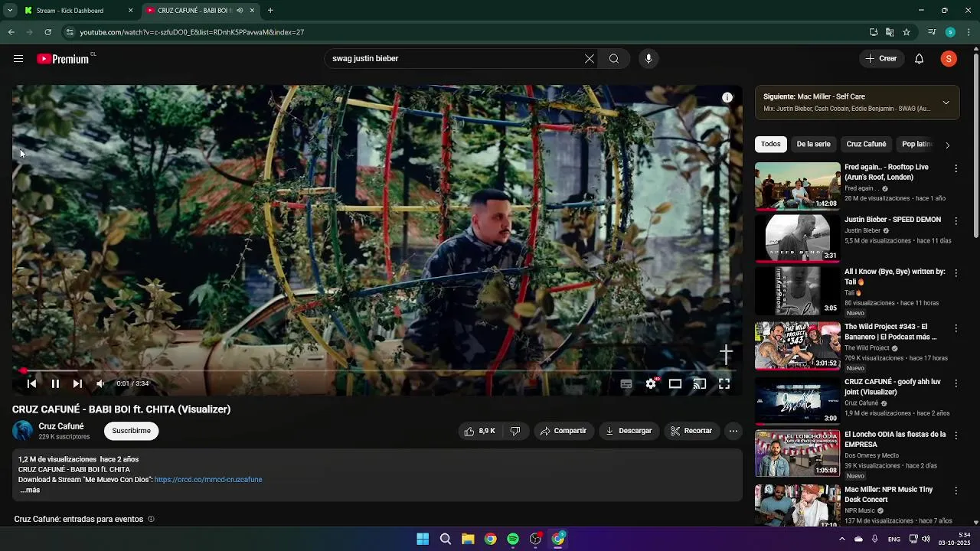
Task: Bookmark this page with the star
Action: point(906,32)
